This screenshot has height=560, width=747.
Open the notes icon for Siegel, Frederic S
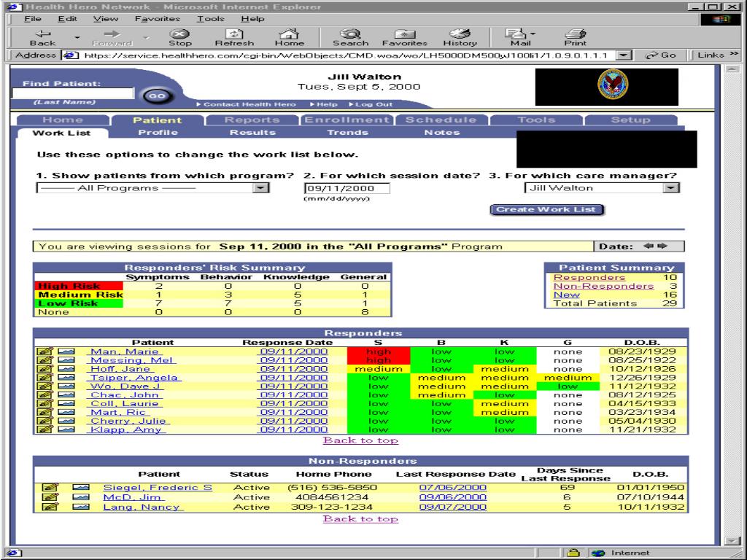click(50, 487)
